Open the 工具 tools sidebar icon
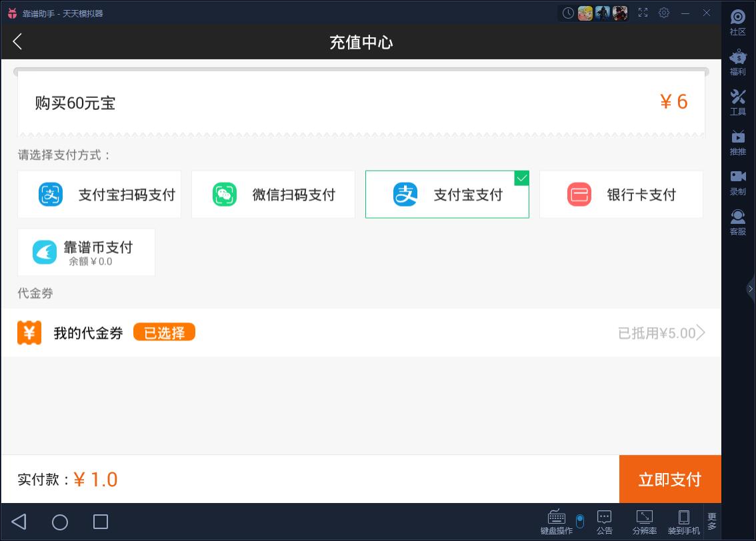This screenshot has height=541, width=756. click(x=738, y=103)
